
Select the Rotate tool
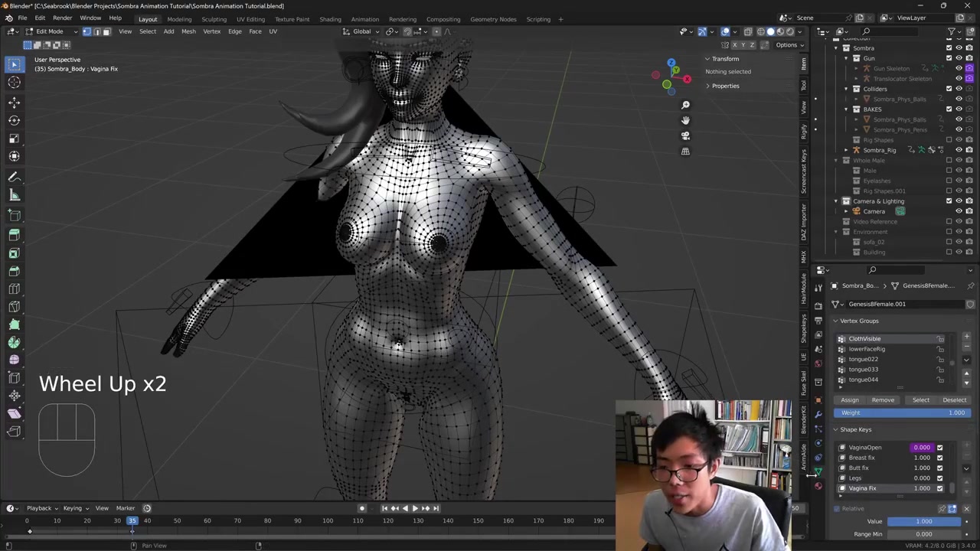[14, 120]
